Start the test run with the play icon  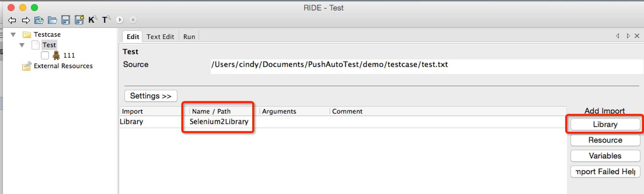pos(120,20)
